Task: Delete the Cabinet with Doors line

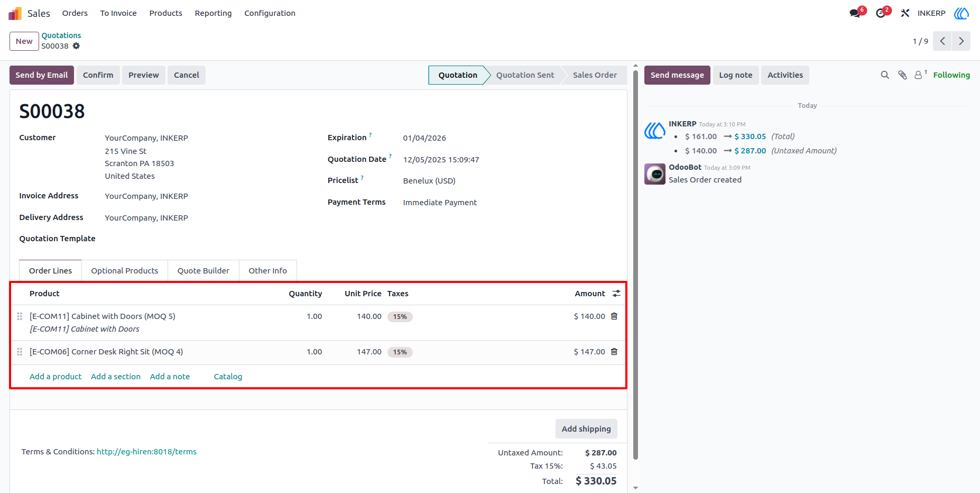Action: point(614,316)
